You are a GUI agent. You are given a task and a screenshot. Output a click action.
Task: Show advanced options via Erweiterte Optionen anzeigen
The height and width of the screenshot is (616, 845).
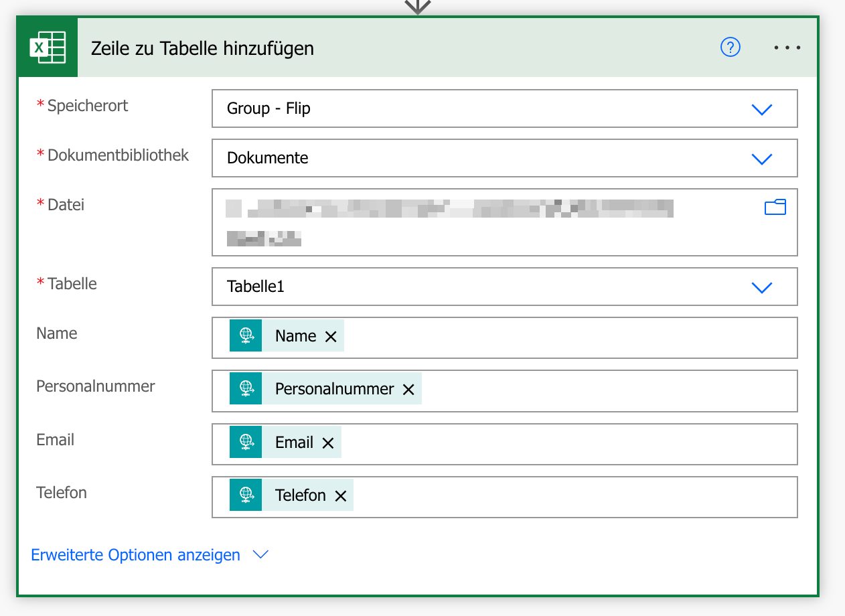(x=136, y=555)
